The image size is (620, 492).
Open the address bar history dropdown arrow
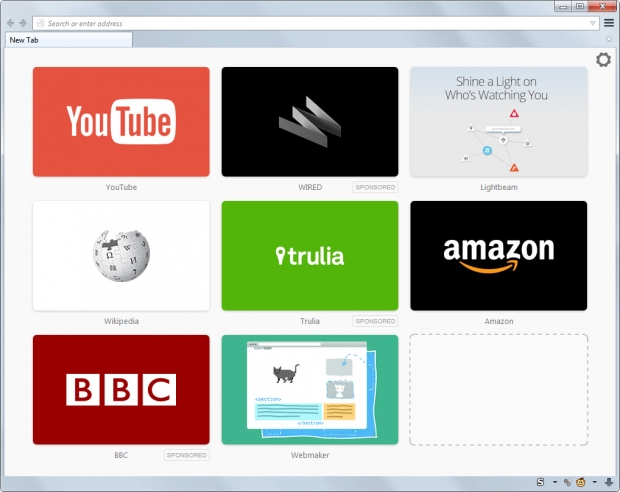(592, 23)
